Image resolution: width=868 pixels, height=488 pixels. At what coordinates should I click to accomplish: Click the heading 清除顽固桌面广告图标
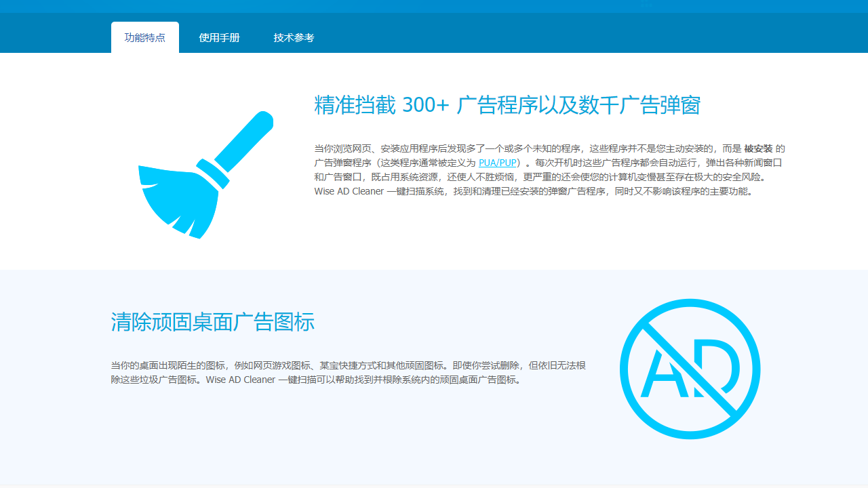point(212,322)
